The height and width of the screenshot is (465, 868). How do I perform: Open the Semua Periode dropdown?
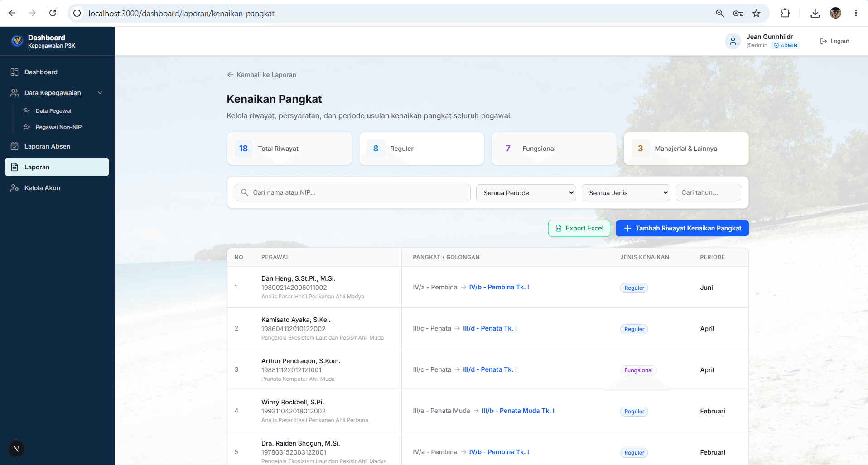coord(526,192)
